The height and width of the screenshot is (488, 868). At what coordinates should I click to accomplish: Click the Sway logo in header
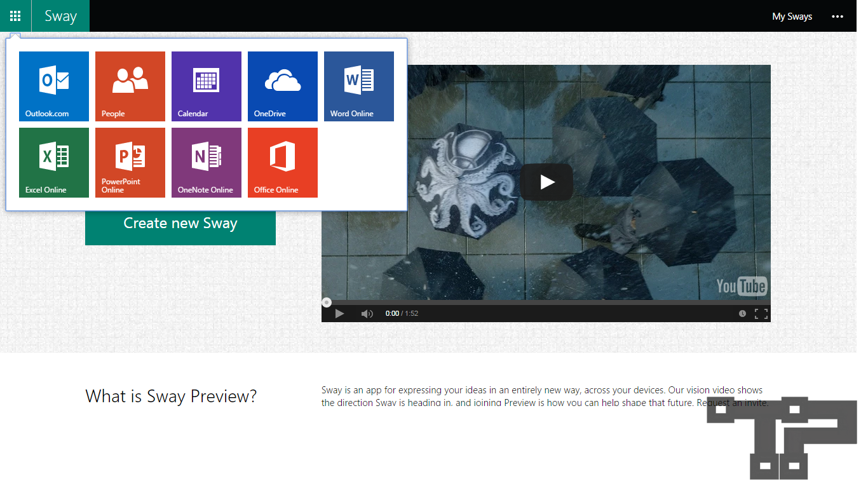coord(60,16)
